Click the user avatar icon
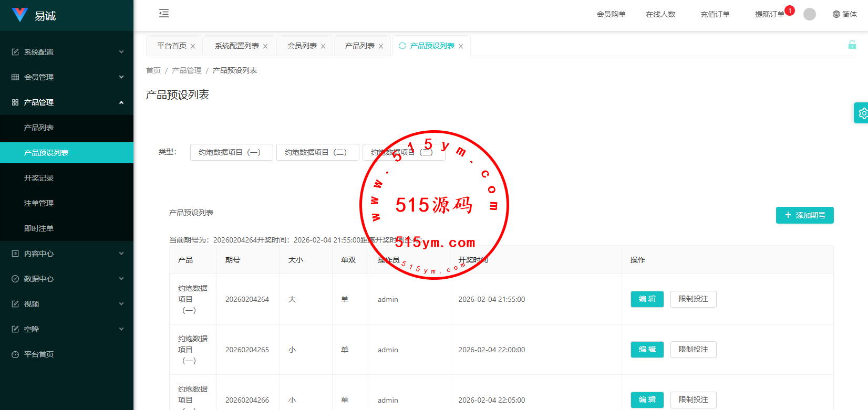868x410 pixels. point(809,14)
